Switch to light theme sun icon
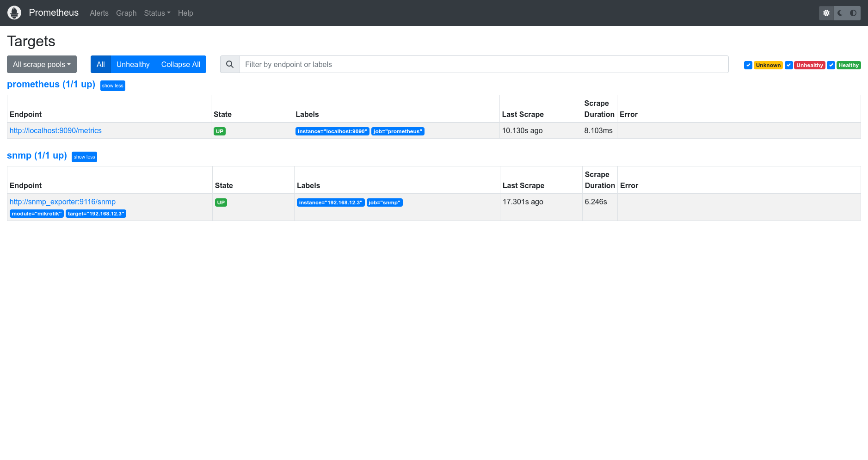The image size is (868, 460). [826, 13]
